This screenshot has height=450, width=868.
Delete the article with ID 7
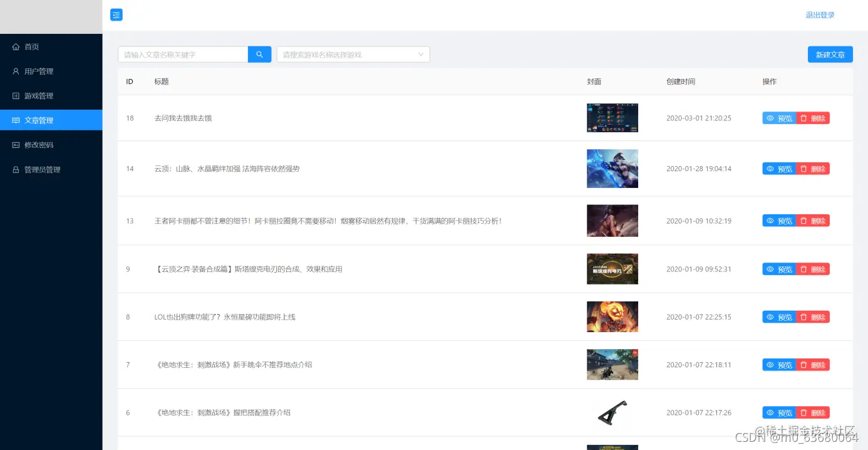pos(812,364)
